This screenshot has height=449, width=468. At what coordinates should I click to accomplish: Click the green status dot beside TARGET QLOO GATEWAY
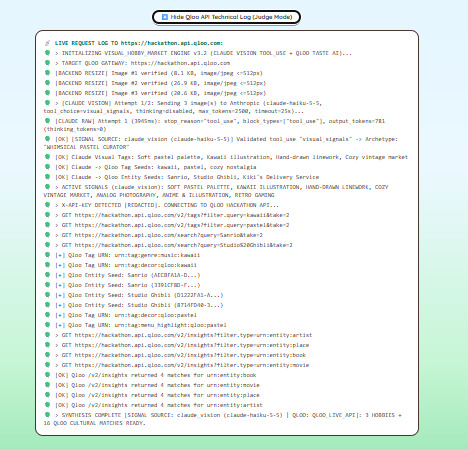pos(47,63)
